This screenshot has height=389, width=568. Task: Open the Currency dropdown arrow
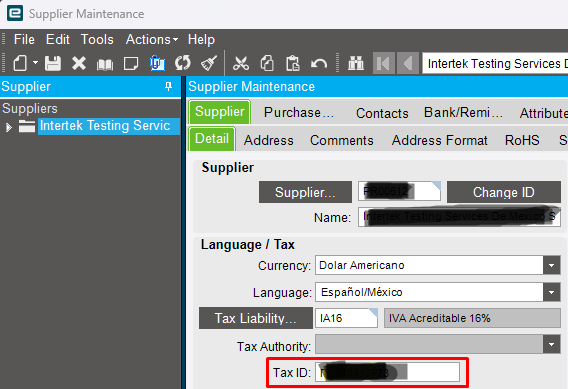coord(551,265)
